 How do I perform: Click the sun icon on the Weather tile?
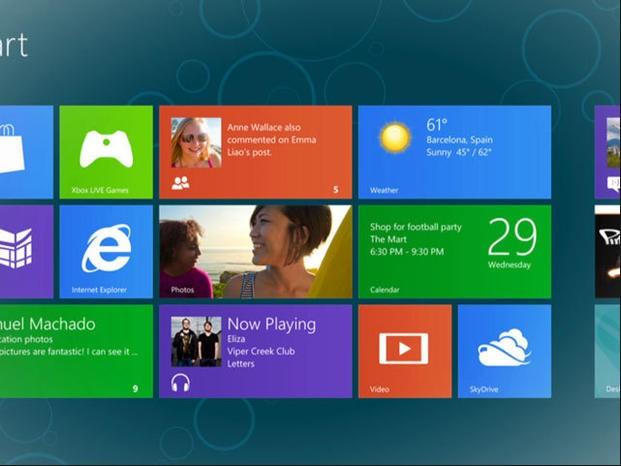click(394, 137)
